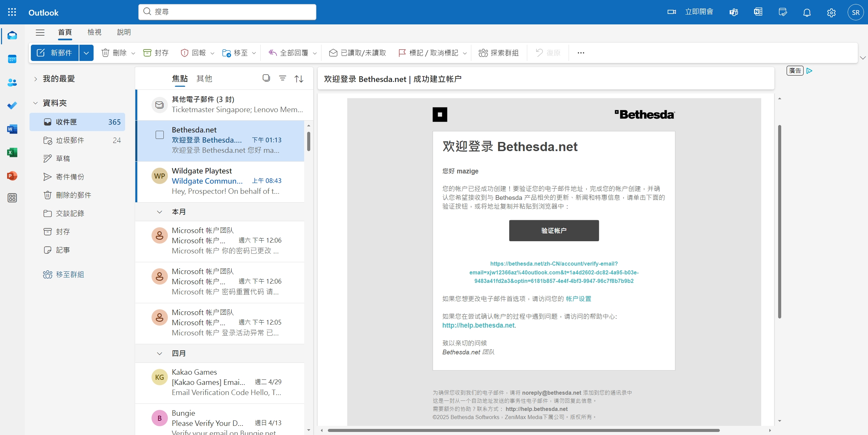
Task: Open the filter icon above message list
Action: pyautogui.click(x=282, y=78)
